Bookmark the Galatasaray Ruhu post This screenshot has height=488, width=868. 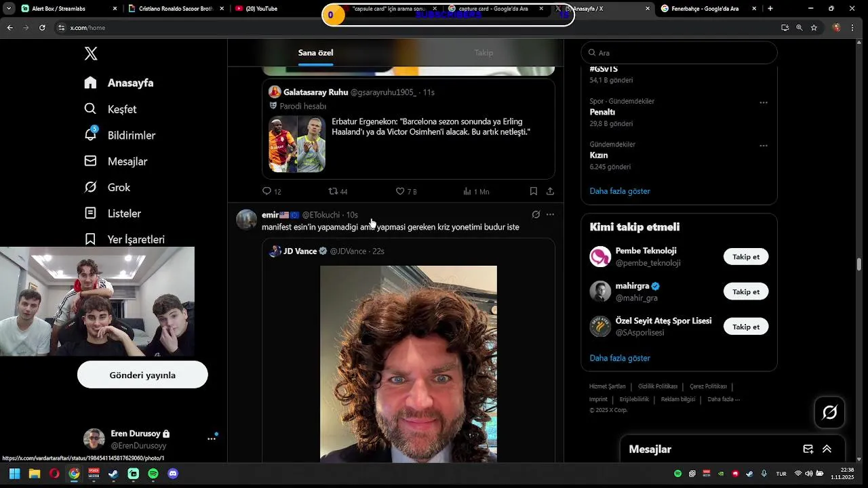[534, 191]
